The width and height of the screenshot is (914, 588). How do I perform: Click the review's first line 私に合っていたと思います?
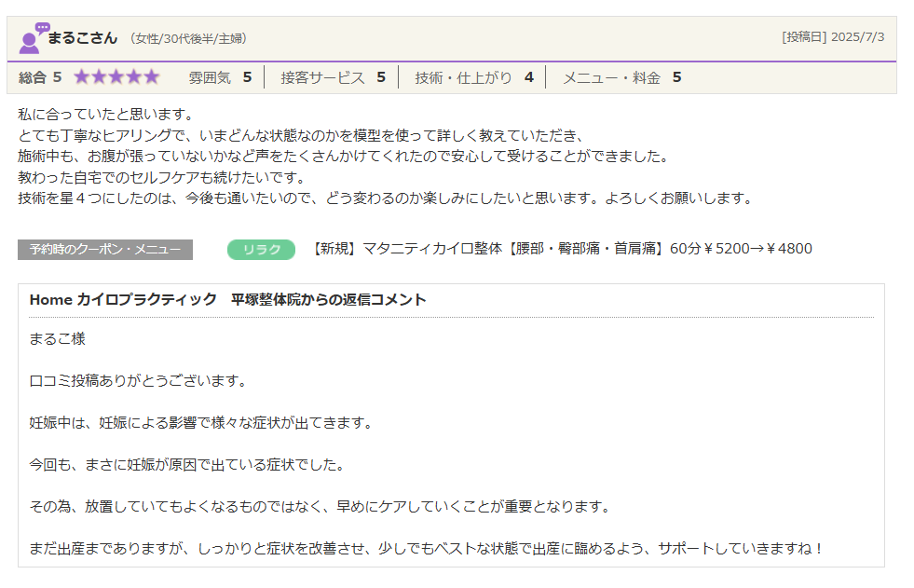point(104,115)
